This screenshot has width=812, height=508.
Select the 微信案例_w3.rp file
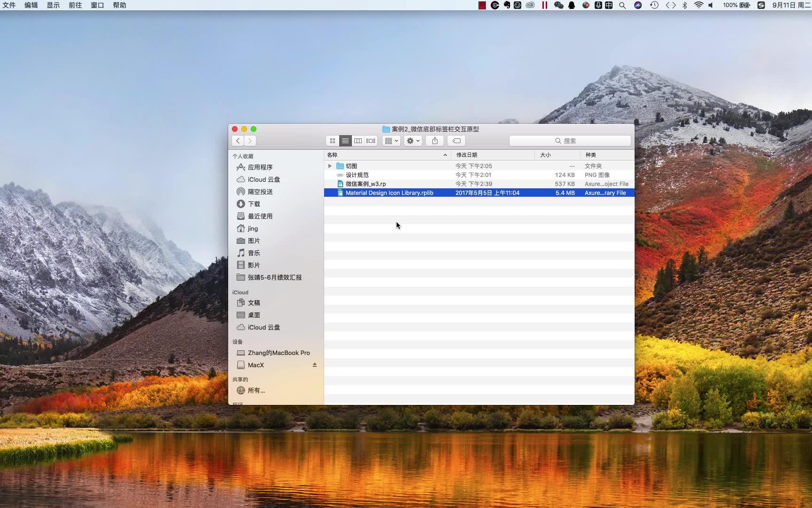point(479,184)
